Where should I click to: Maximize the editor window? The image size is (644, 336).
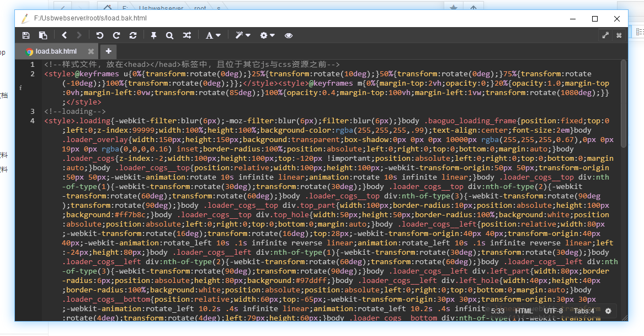(595, 18)
